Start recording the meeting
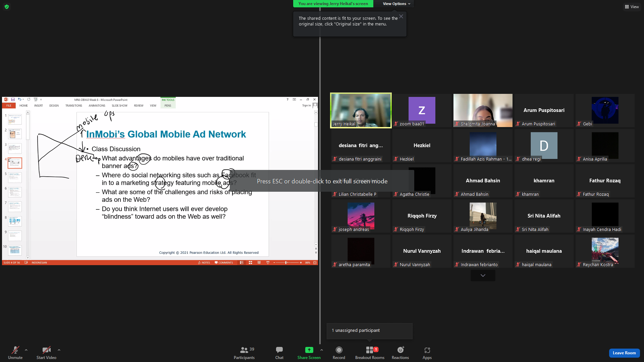 pyautogui.click(x=339, y=353)
